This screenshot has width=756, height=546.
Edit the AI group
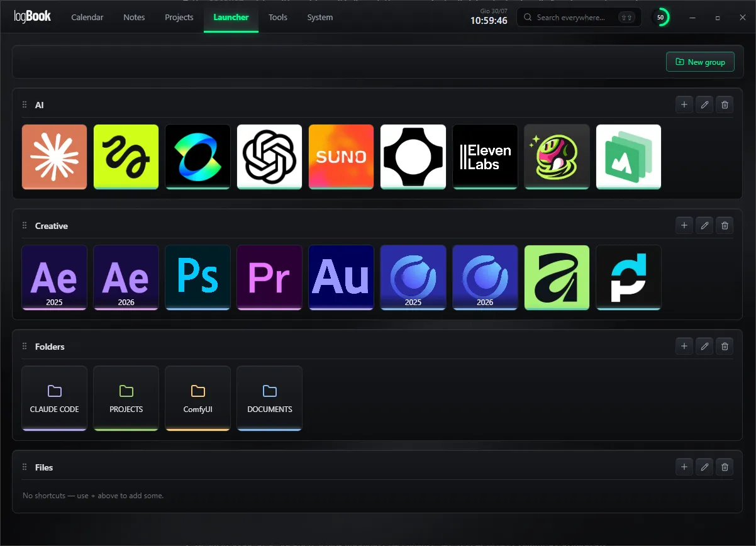(x=705, y=104)
